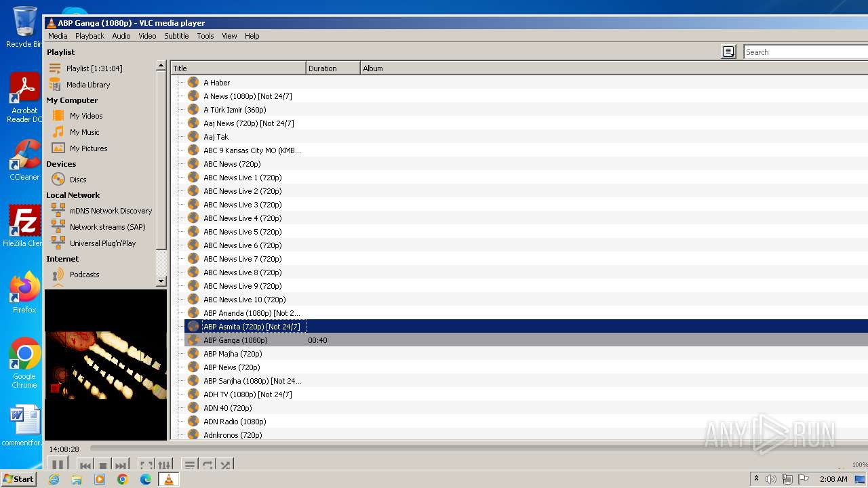Open the View menu
Screen dimensions: 868x488
[229, 36]
